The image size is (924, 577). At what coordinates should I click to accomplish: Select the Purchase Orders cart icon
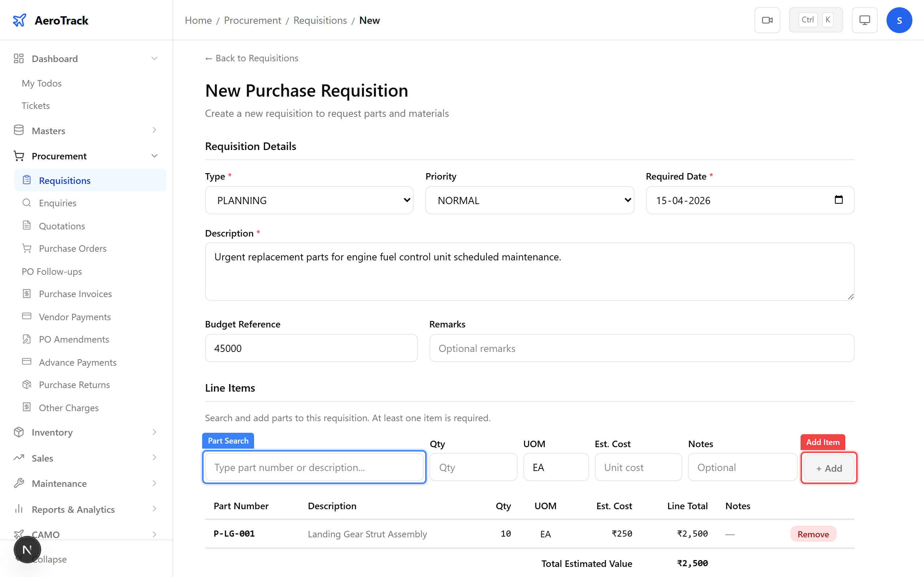pos(27,248)
